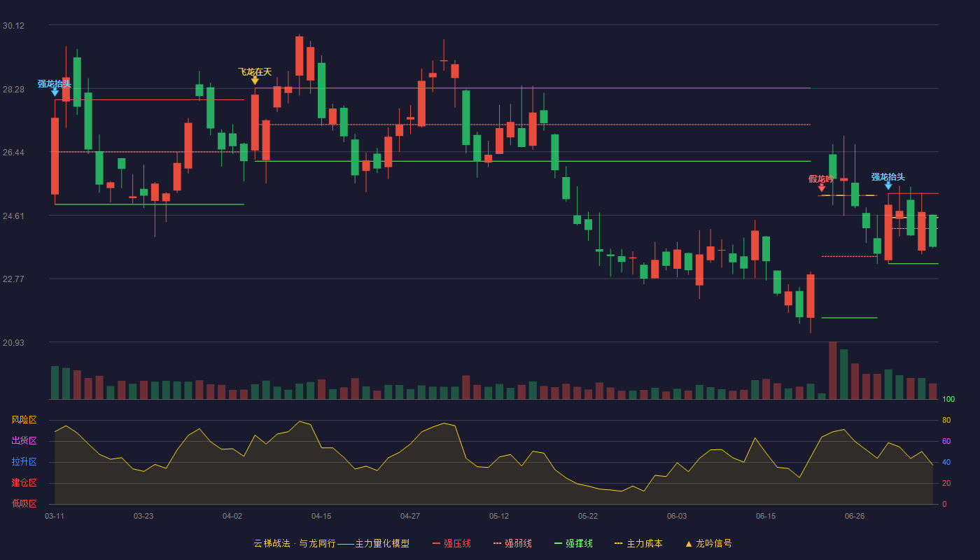Click the 26.44 price axis label
980x560 pixels.
(x=13, y=153)
